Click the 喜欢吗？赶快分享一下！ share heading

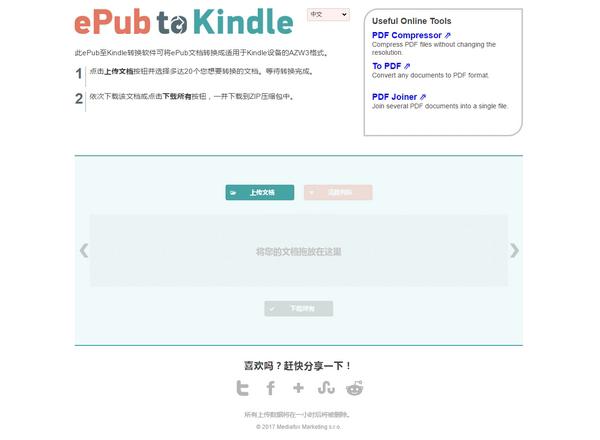point(298,366)
